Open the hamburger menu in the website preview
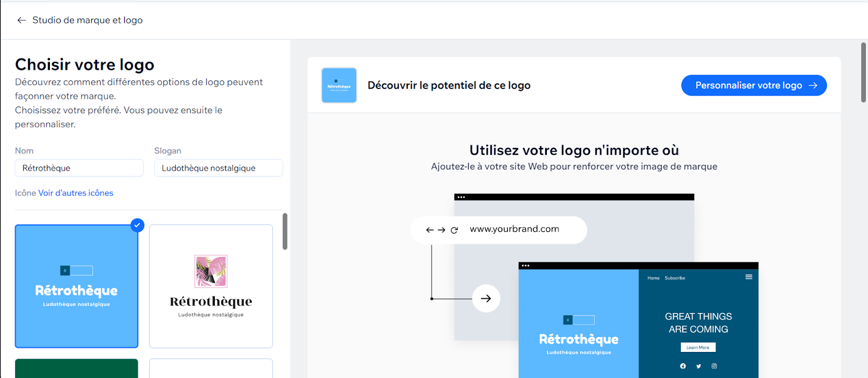This screenshot has width=868, height=378. pos(749,277)
